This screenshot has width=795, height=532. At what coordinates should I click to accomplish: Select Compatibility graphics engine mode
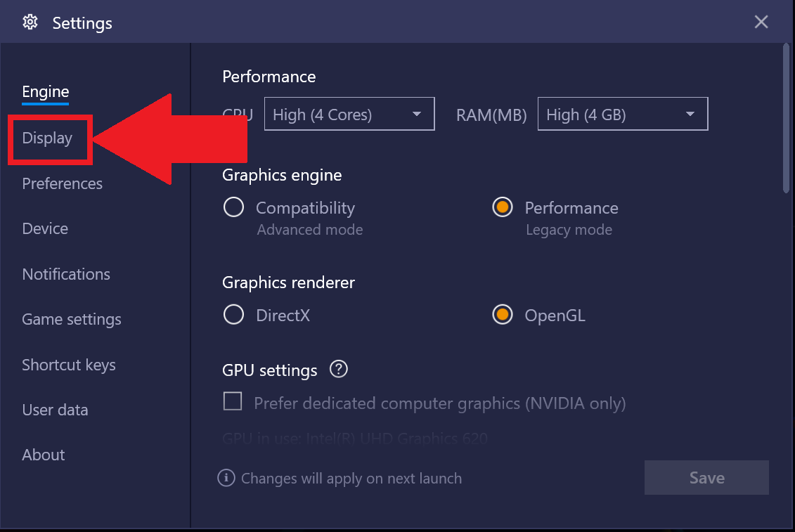pos(234,207)
